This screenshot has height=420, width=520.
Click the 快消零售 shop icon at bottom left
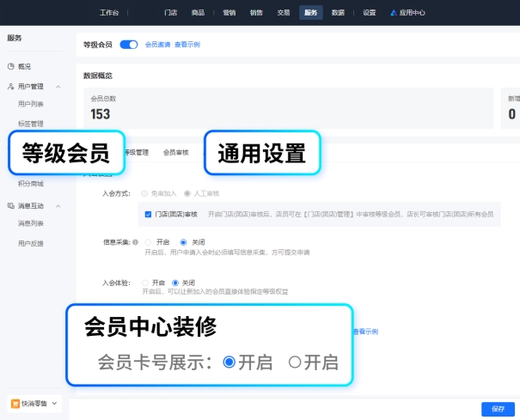pyautogui.click(x=15, y=403)
